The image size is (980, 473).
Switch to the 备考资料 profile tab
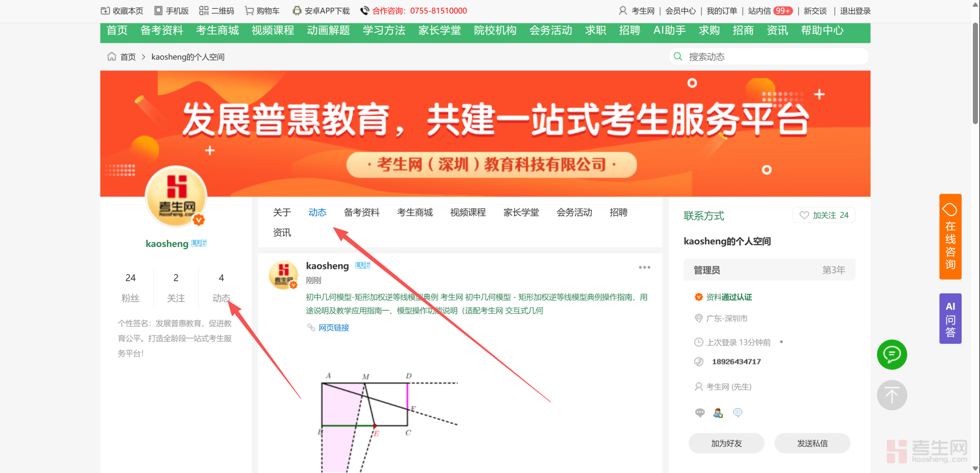tap(361, 212)
